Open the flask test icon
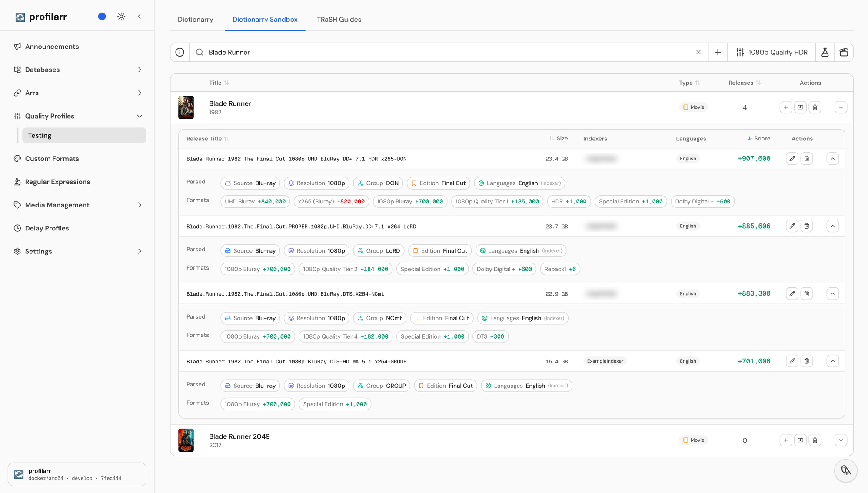868x493 pixels. click(825, 52)
